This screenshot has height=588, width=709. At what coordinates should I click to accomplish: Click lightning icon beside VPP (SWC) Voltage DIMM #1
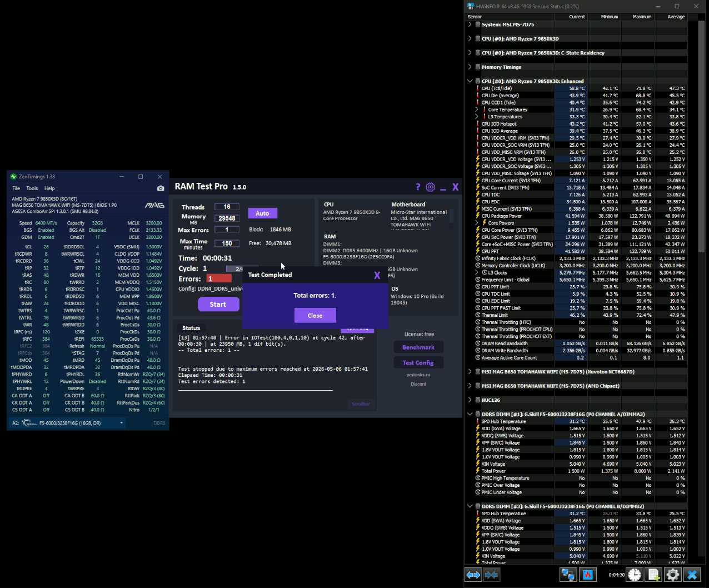coord(478,442)
